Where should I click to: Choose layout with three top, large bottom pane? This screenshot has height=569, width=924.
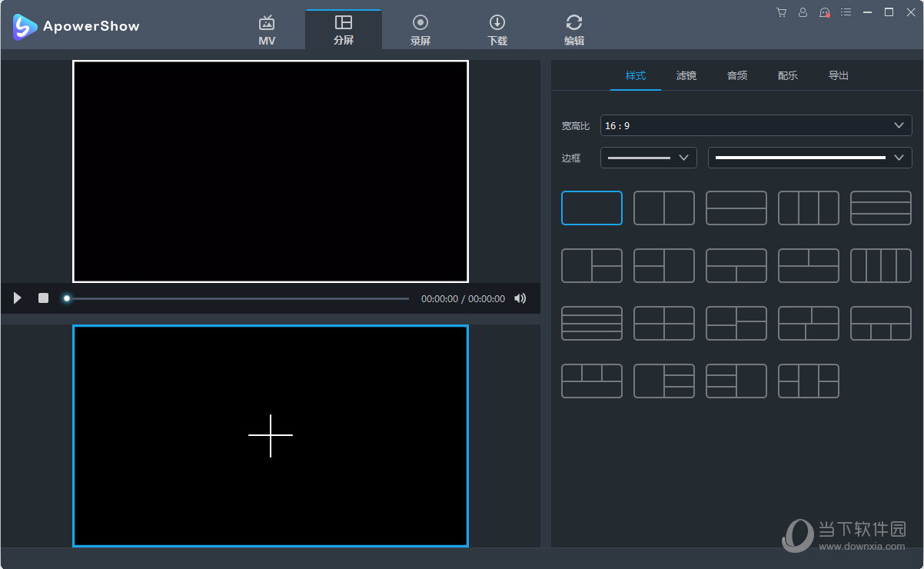tap(592, 381)
